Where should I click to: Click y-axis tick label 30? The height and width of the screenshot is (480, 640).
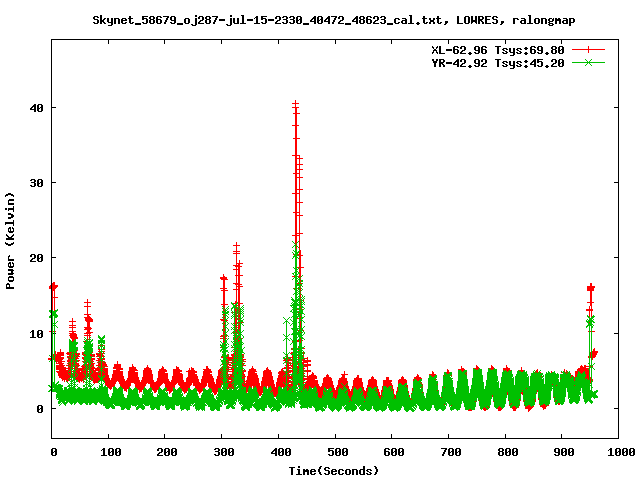pyautogui.click(x=37, y=183)
